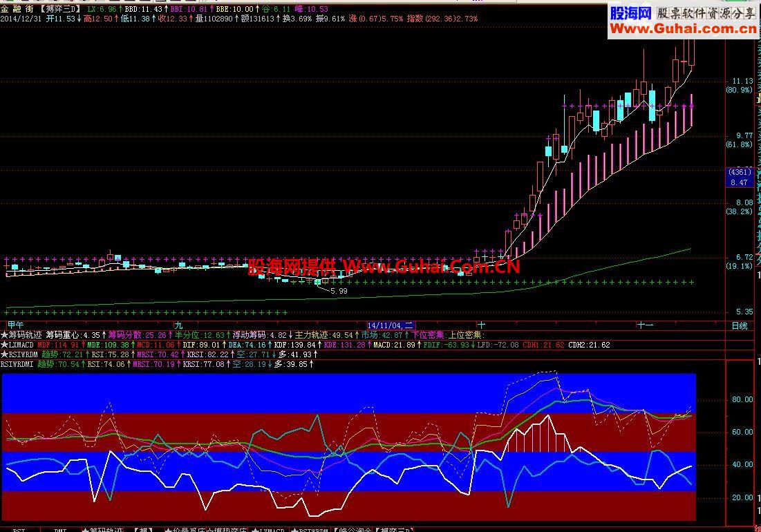Select the ★筹码轨迹 indicator row label
Screen dimensions: 761x532
coord(21,335)
